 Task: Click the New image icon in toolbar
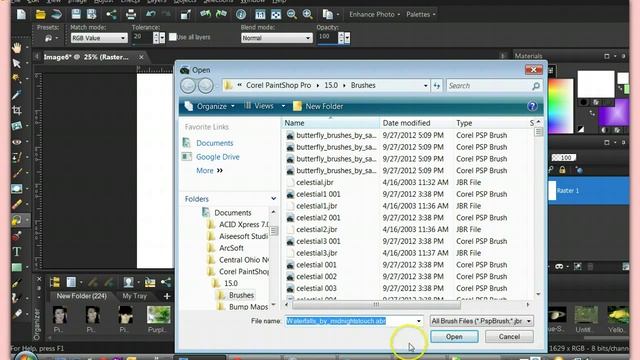pyautogui.click(x=21, y=14)
